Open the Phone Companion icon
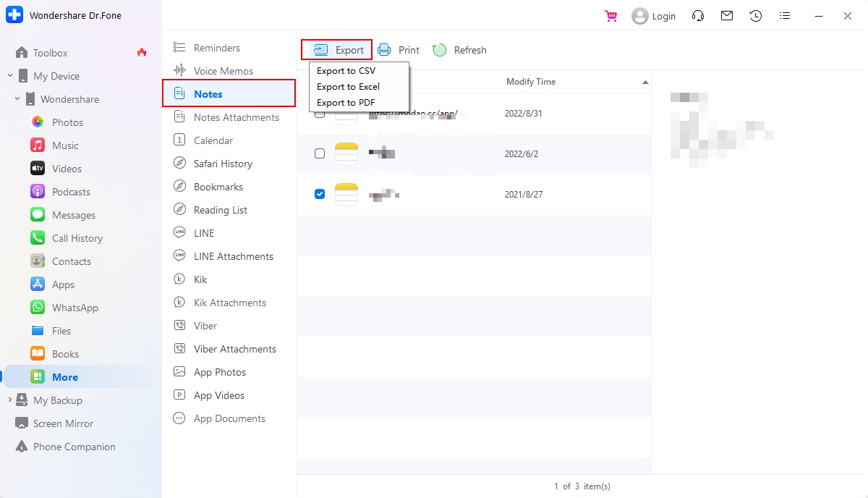Screen dimensions: 868x498 [21, 447]
